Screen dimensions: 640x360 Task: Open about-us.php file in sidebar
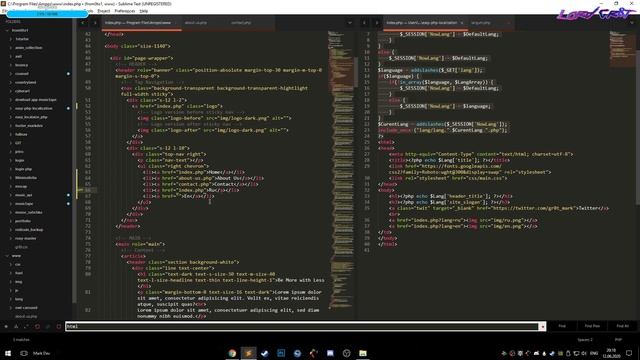pos(26,316)
